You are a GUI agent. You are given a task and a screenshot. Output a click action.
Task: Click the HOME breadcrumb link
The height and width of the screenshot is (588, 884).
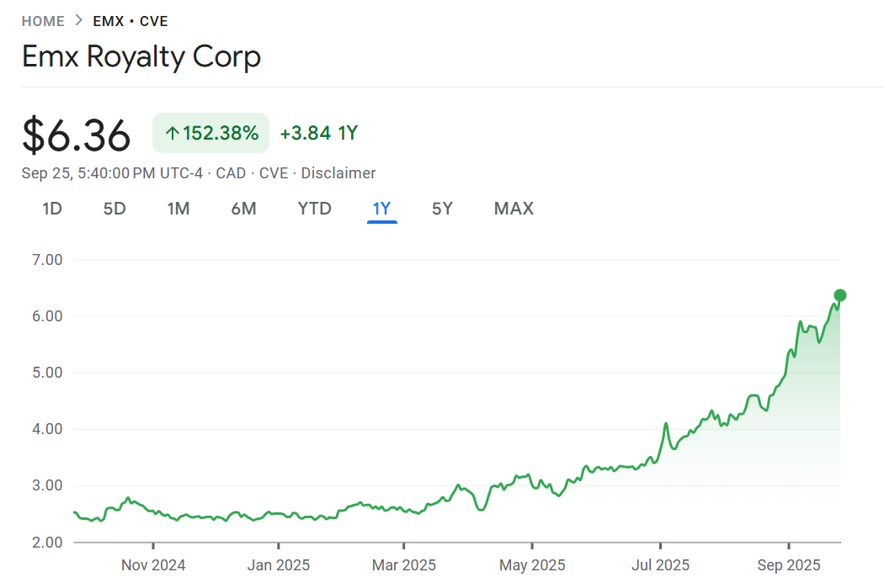coord(43,21)
